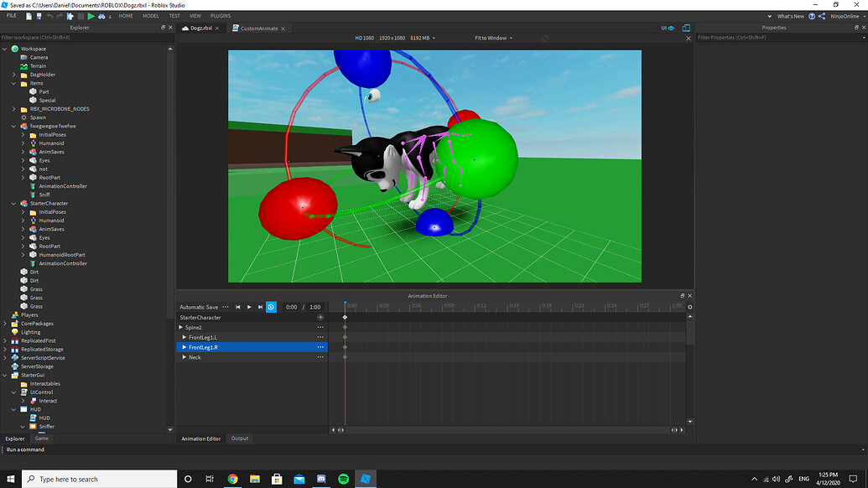Open the TEST ribbon tab
The width and height of the screenshot is (868, 488).
(174, 16)
